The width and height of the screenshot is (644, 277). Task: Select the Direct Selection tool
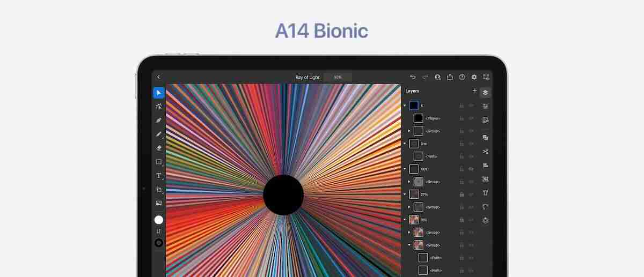pos(159,107)
